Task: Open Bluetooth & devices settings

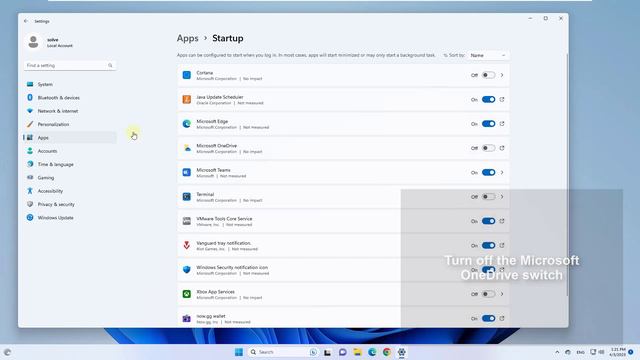Action: [x=70, y=98]
